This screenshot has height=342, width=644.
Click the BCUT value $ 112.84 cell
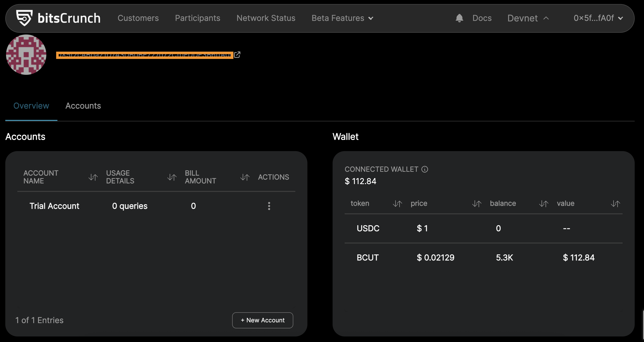click(579, 258)
